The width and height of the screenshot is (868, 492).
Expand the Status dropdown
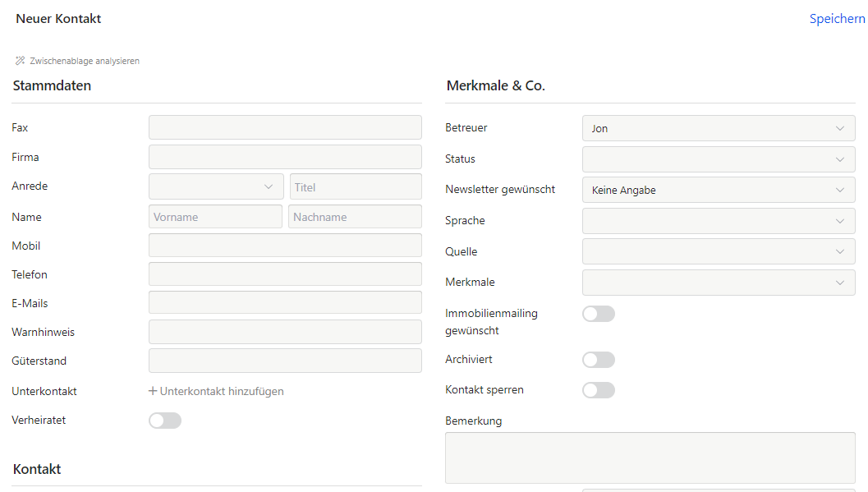click(x=719, y=159)
